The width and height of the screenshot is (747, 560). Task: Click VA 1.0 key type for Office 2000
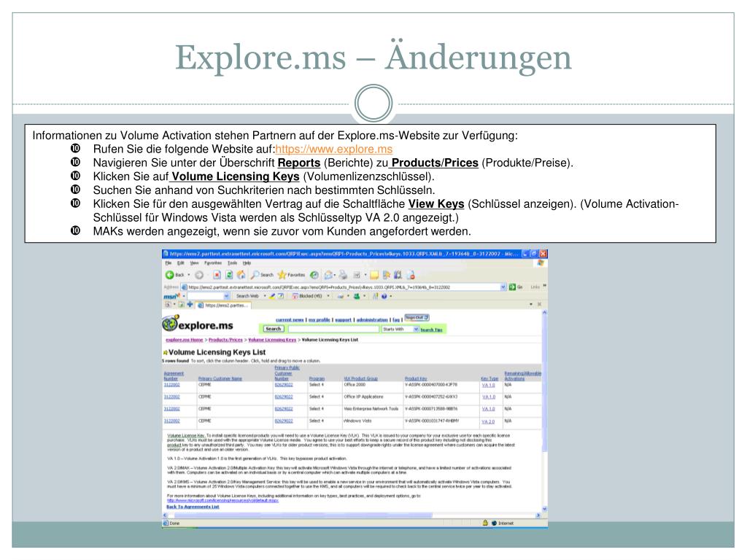pos(488,385)
